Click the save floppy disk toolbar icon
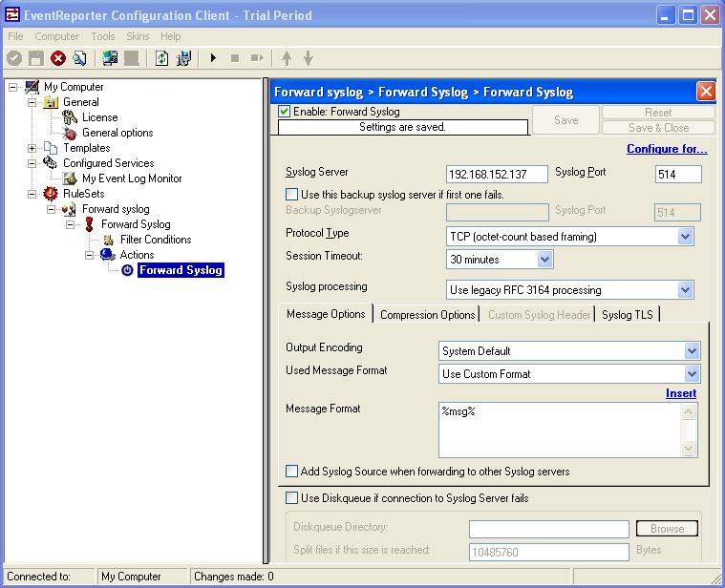The width and height of the screenshot is (725, 588). click(36, 58)
